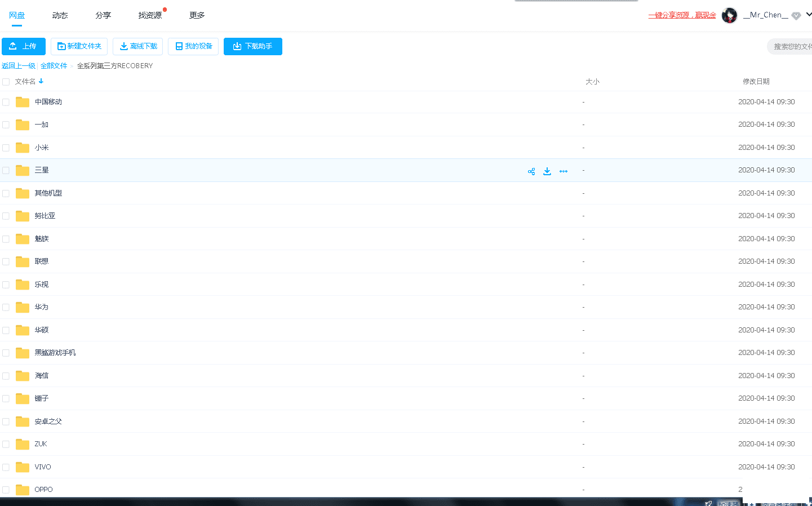The width and height of the screenshot is (812, 506).
Task: Click the ZUK folder icon
Action: [x=23, y=444]
